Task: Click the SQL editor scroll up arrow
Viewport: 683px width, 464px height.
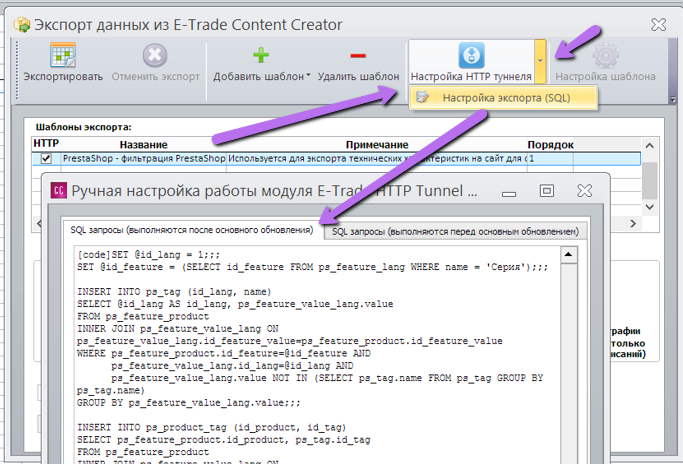Action: pos(568,254)
